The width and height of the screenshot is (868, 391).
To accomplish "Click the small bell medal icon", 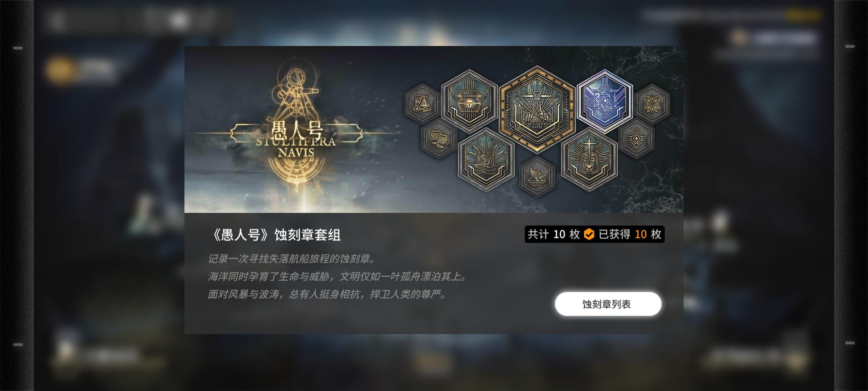I will point(422,103).
